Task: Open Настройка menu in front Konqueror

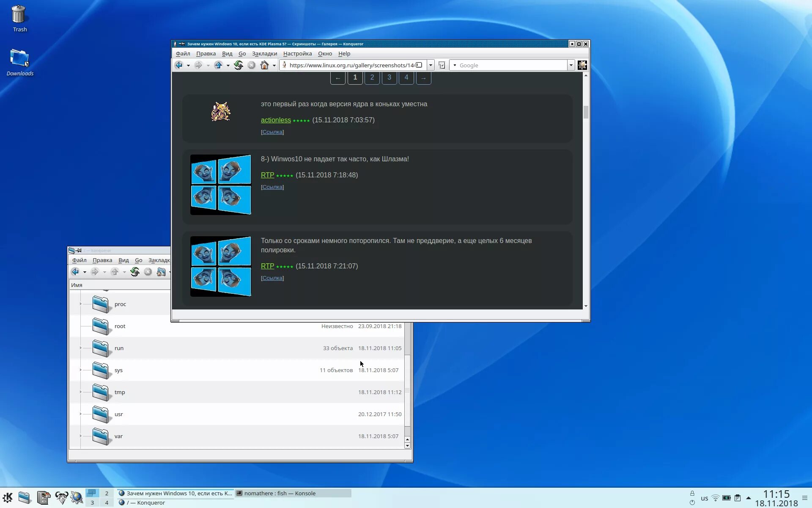Action: pos(297,54)
